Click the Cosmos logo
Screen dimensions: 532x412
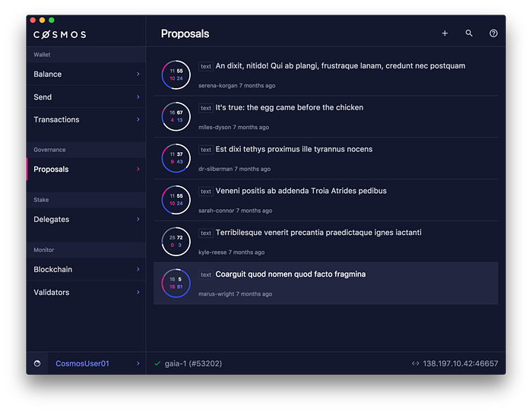tap(60, 35)
